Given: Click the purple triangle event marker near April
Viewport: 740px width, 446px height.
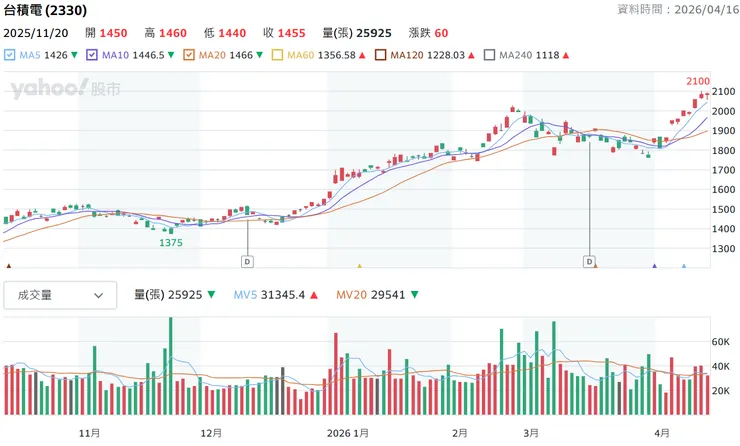Looking at the screenshot, I should pyautogui.click(x=655, y=266).
